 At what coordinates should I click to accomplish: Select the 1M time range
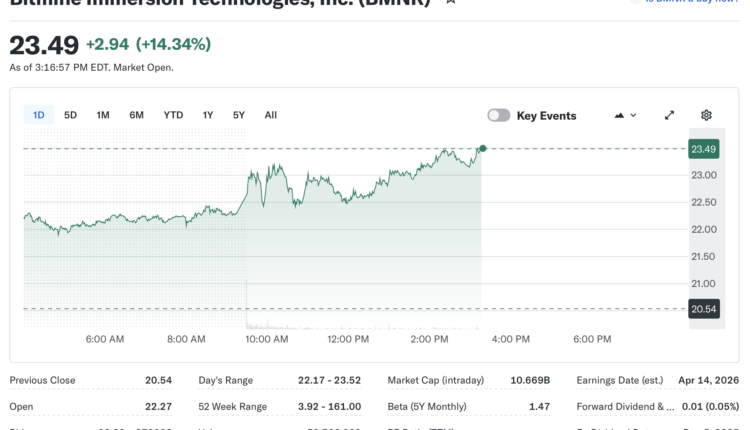coord(103,115)
